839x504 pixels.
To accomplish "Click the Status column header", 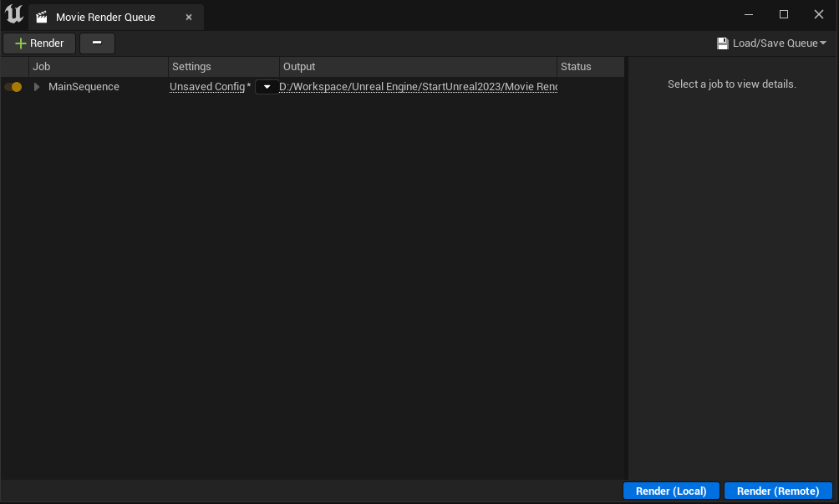I will click(591, 67).
